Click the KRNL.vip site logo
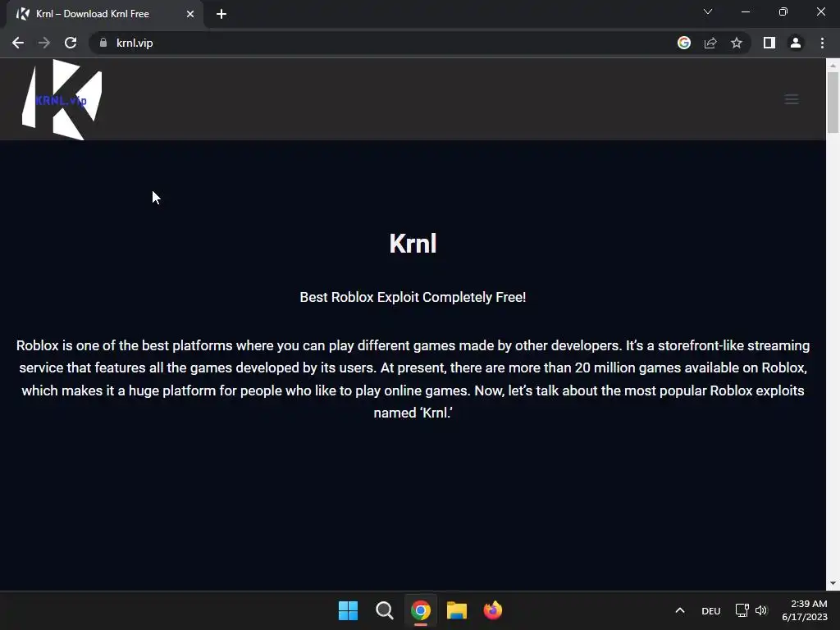 point(62,99)
